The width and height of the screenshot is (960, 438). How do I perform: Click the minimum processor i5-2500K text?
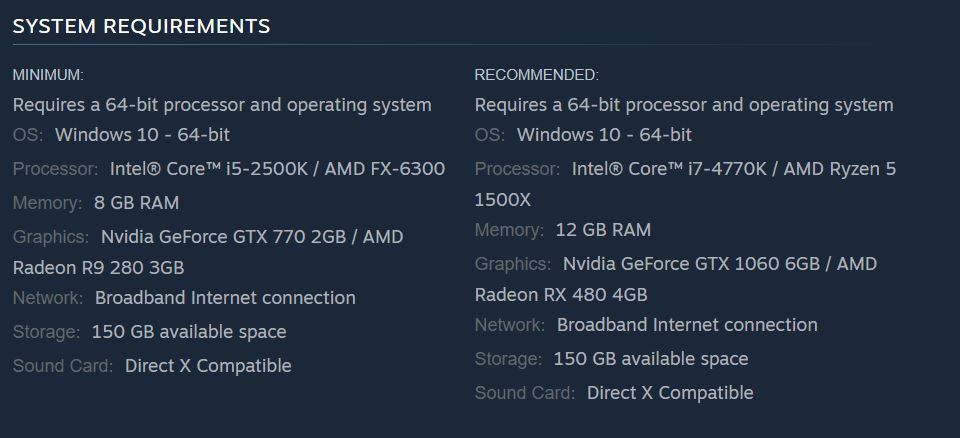click(277, 168)
